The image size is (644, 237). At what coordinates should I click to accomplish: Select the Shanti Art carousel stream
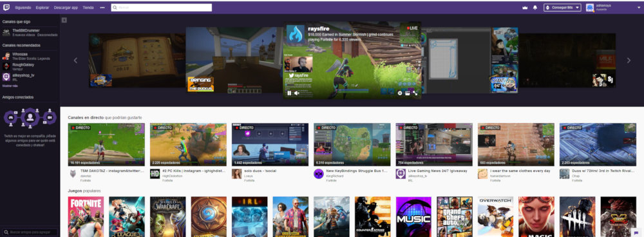(x=469, y=61)
